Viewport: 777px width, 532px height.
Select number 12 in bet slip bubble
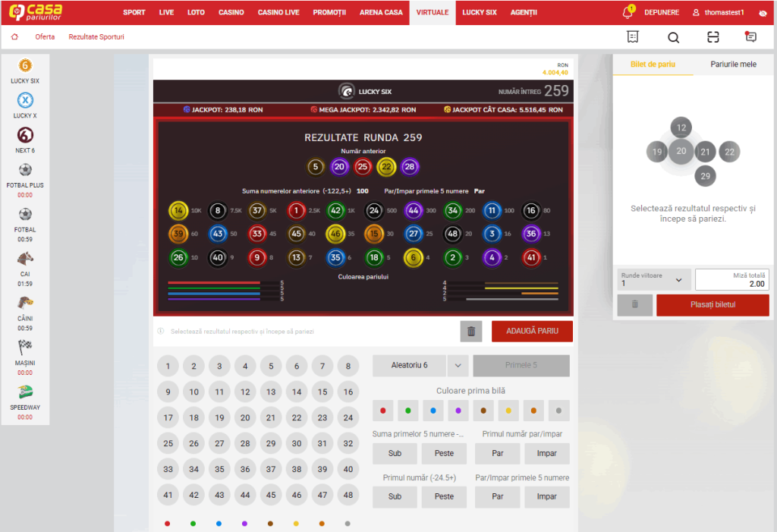681,127
